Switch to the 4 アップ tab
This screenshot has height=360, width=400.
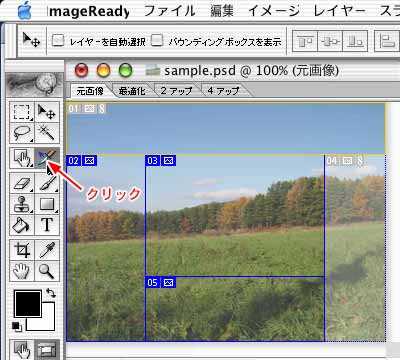click(x=223, y=91)
